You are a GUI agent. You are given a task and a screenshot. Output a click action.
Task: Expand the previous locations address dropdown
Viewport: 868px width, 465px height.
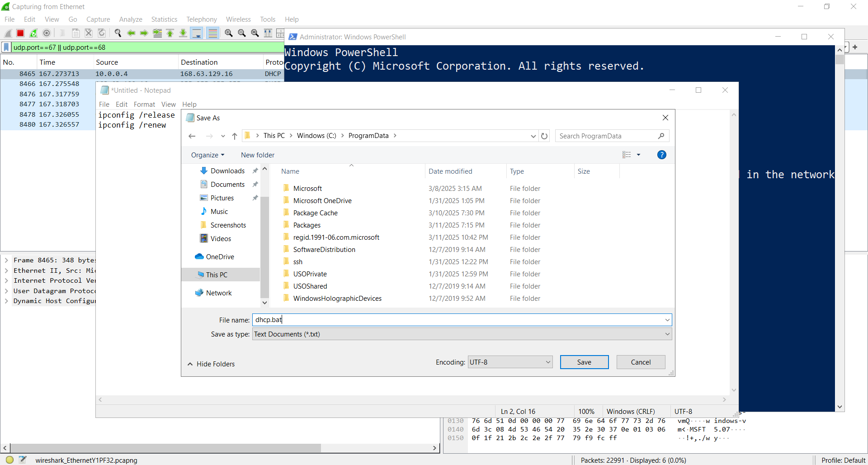tap(533, 136)
